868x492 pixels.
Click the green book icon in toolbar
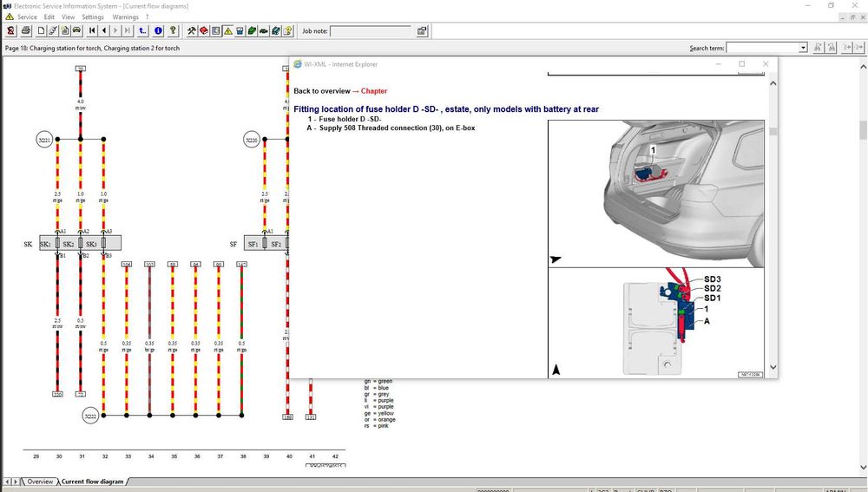point(252,31)
